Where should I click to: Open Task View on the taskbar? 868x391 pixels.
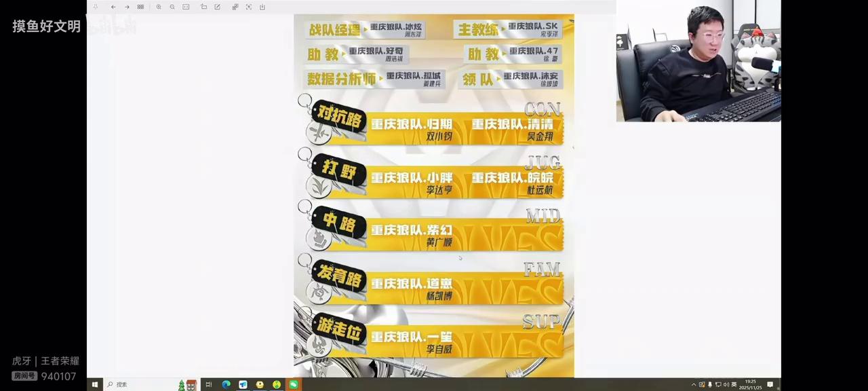tap(209, 385)
